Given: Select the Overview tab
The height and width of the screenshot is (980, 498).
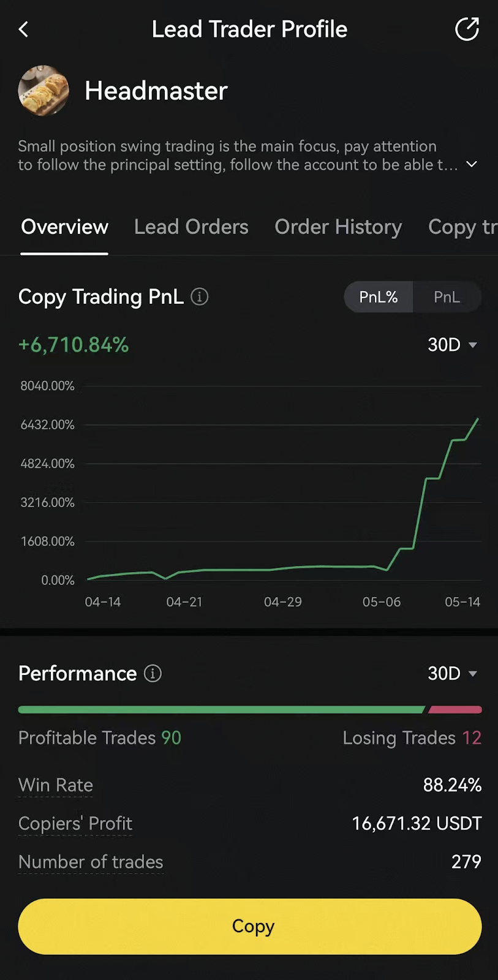Looking at the screenshot, I should point(64,227).
